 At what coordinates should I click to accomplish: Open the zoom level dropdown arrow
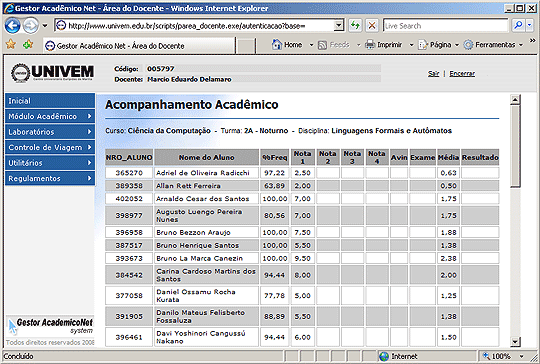pos(522,356)
